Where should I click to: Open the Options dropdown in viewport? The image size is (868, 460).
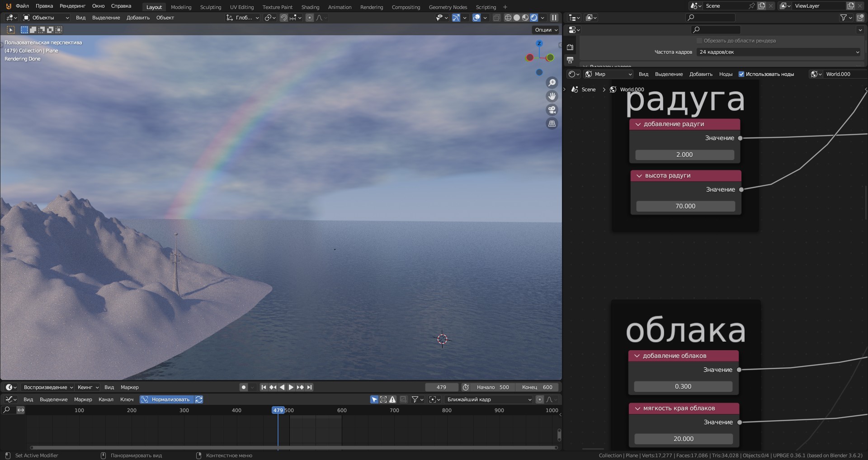point(547,30)
